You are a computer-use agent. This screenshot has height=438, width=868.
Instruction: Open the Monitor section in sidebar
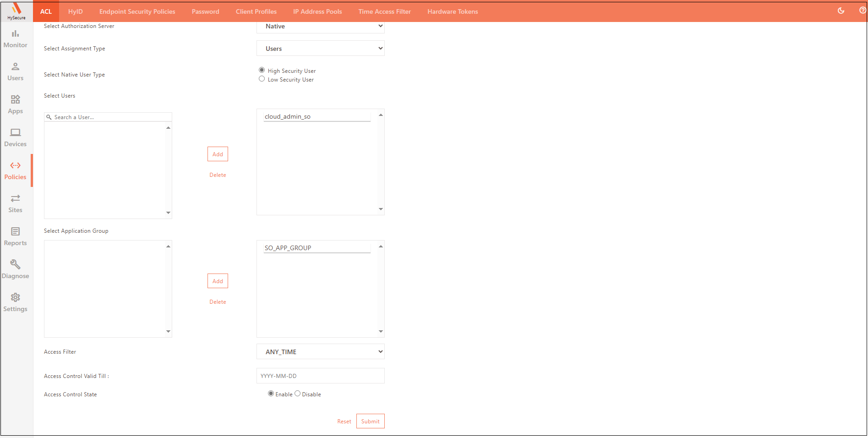tap(16, 38)
